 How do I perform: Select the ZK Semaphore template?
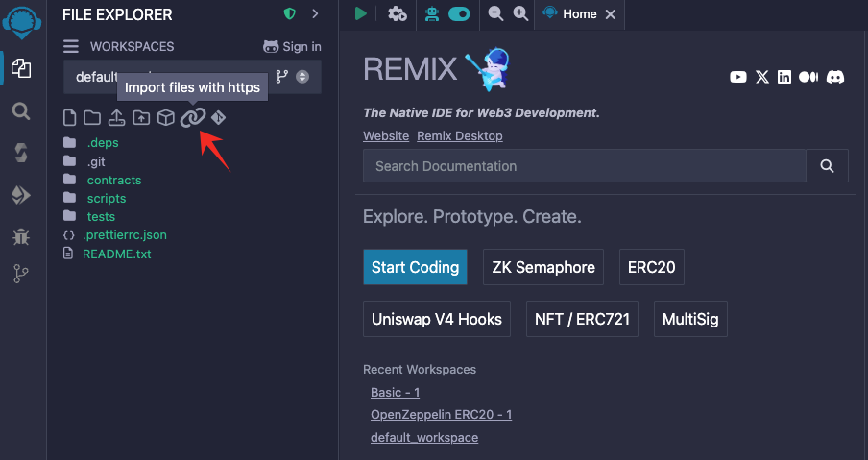click(x=543, y=267)
